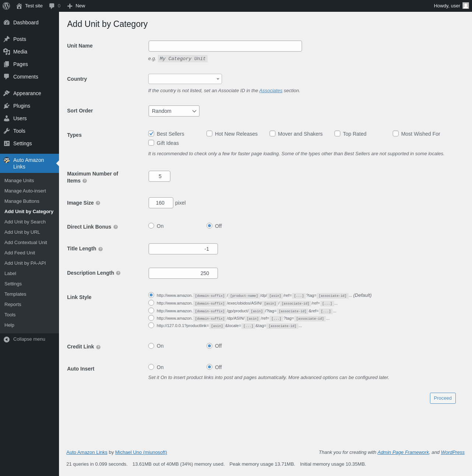Uncheck the Best Sellers checkbox

[151, 133]
